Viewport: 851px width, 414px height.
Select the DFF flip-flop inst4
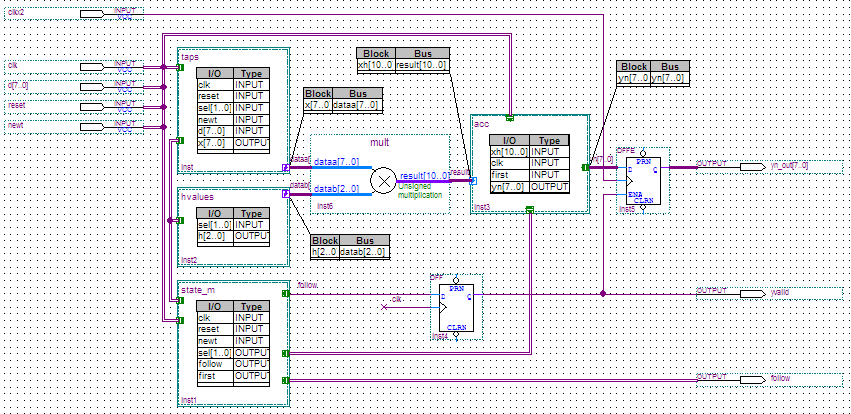coord(456,308)
